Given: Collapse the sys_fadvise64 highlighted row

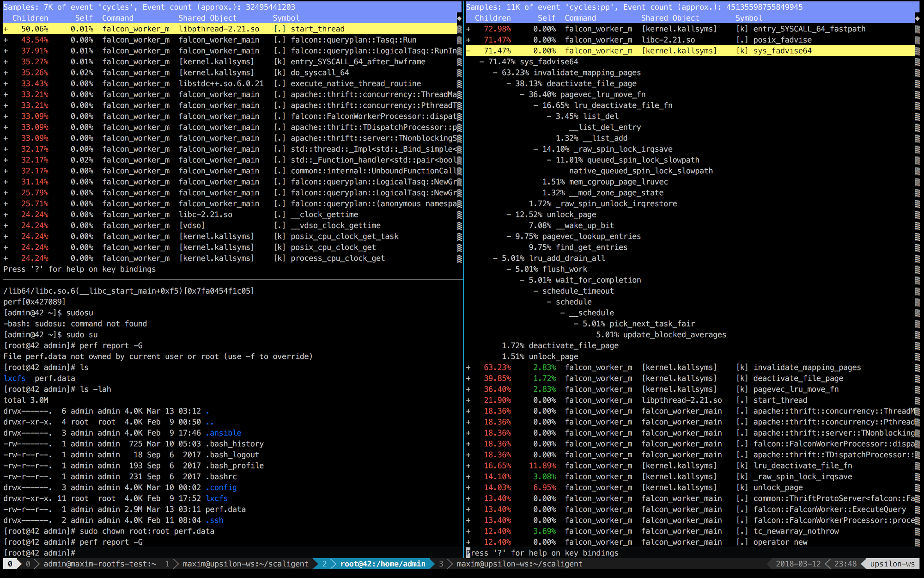Looking at the screenshot, I should [x=468, y=51].
